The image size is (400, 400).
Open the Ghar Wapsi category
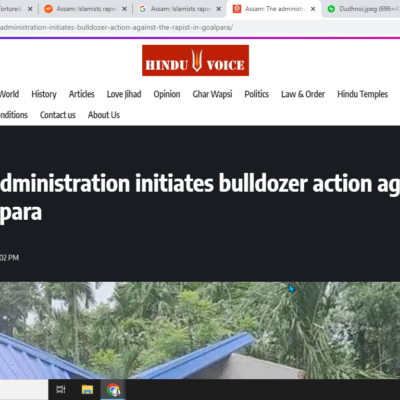pos(212,94)
